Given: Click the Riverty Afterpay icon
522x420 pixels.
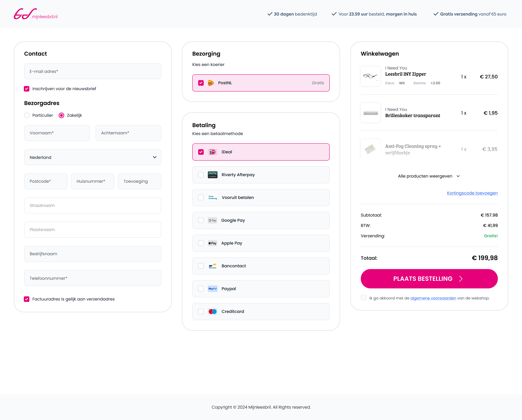Looking at the screenshot, I should [x=212, y=175].
